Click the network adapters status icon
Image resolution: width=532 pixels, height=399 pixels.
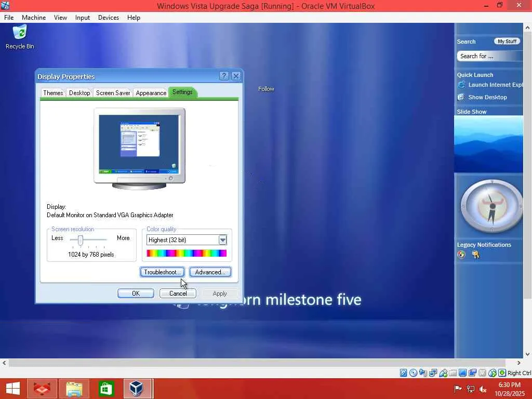click(x=433, y=373)
